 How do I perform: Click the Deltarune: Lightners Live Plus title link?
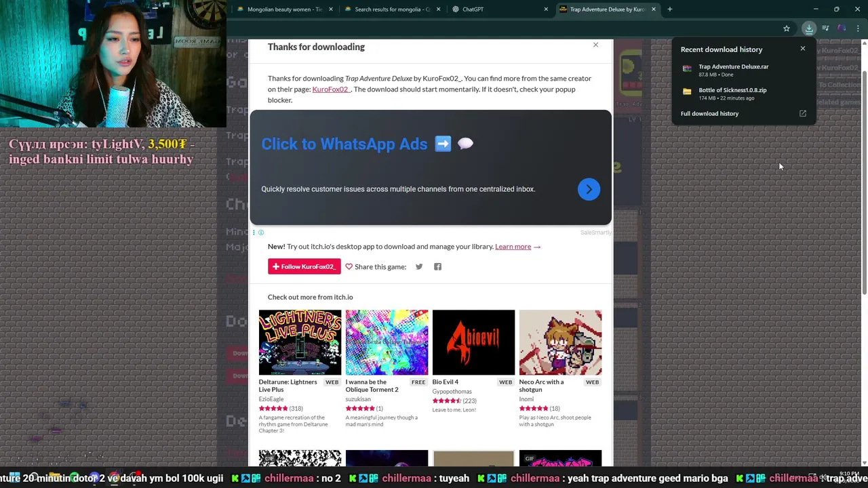[x=288, y=386]
